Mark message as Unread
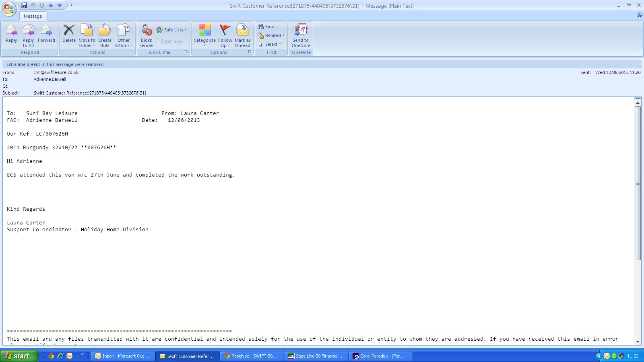644x362 pixels. click(x=242, y=35)
